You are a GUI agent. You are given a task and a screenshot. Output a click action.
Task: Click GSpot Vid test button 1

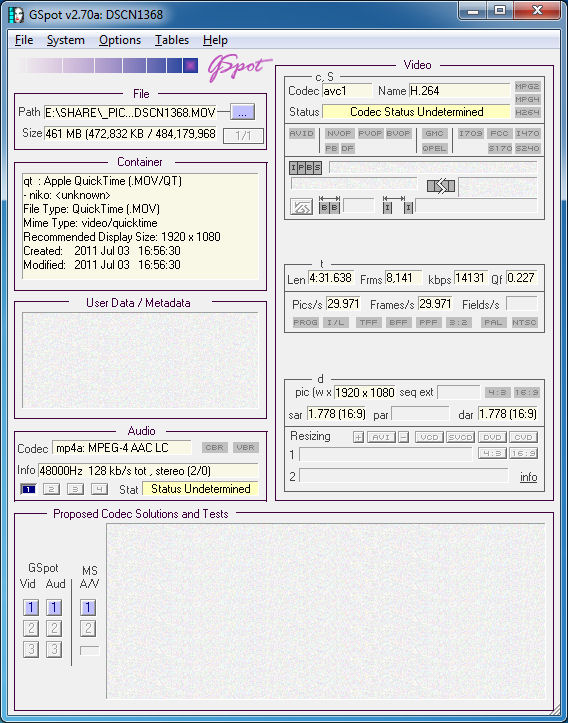click(31, 608)
